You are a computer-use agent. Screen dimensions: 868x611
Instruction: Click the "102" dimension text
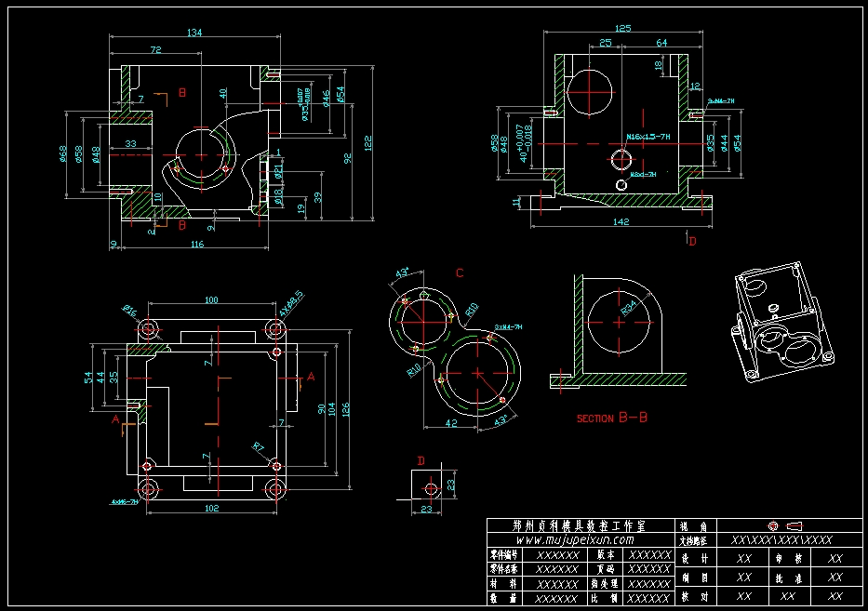(211, 508)
